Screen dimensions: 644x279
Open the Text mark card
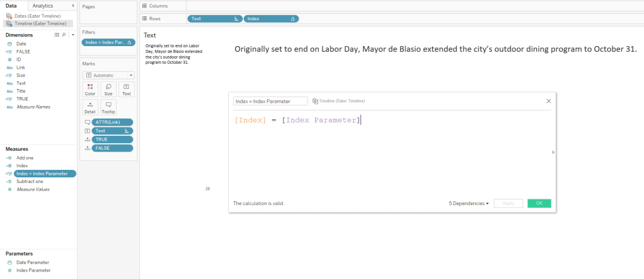(126, 89)
